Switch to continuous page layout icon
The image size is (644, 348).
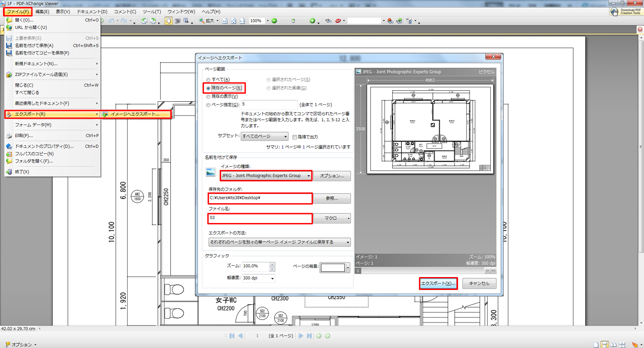tap(605, 345)
